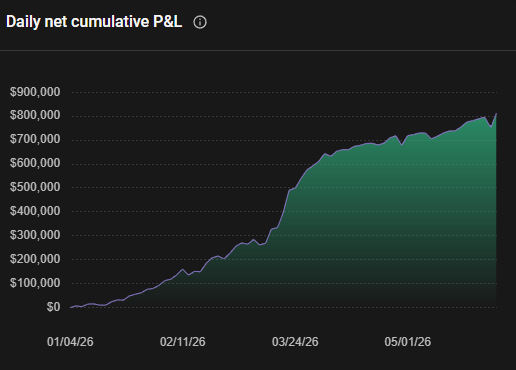Click the $700,000 axis label

35,139
